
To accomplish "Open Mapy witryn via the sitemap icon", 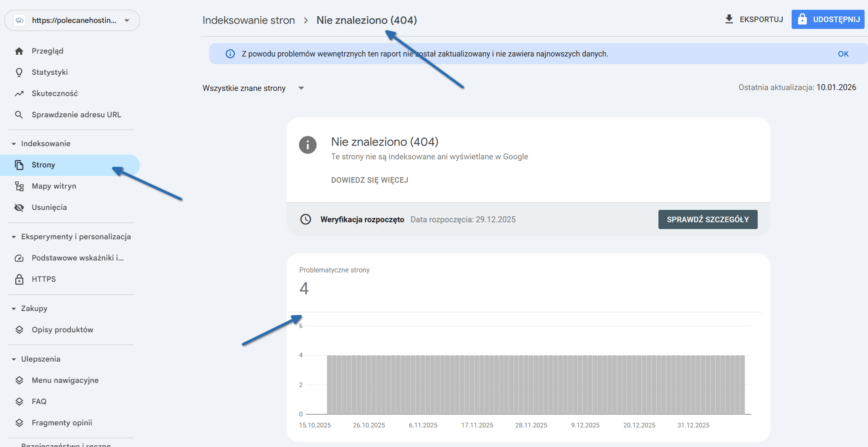I will coord(19,186).
